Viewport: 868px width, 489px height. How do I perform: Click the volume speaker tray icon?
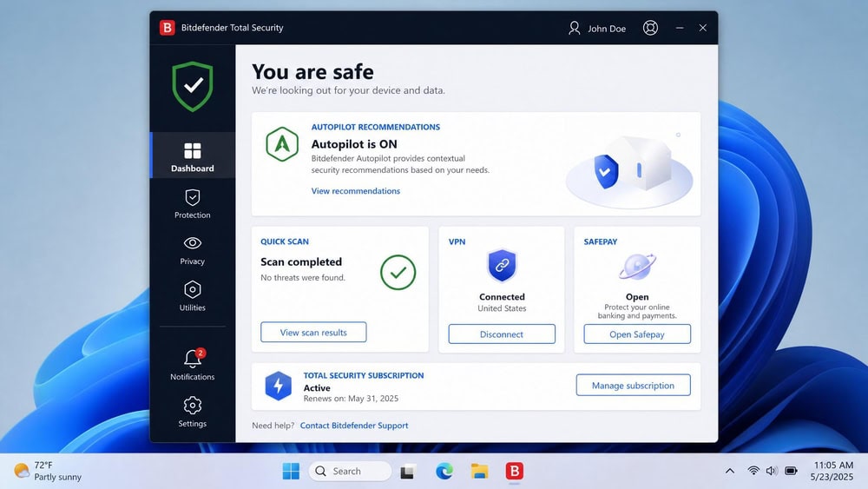tap(772, 472)
